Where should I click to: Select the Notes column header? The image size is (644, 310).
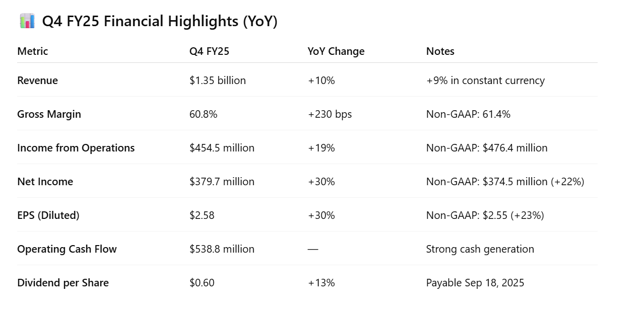tap(440, 51)
